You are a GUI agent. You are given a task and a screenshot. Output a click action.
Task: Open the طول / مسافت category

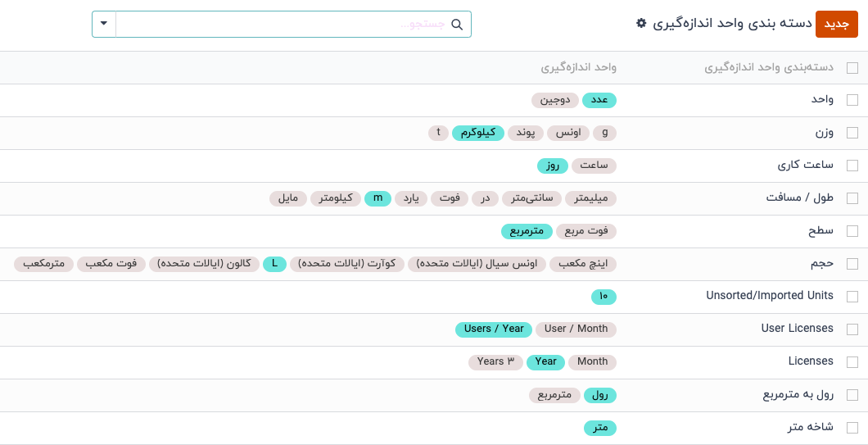tap(800, 198)
